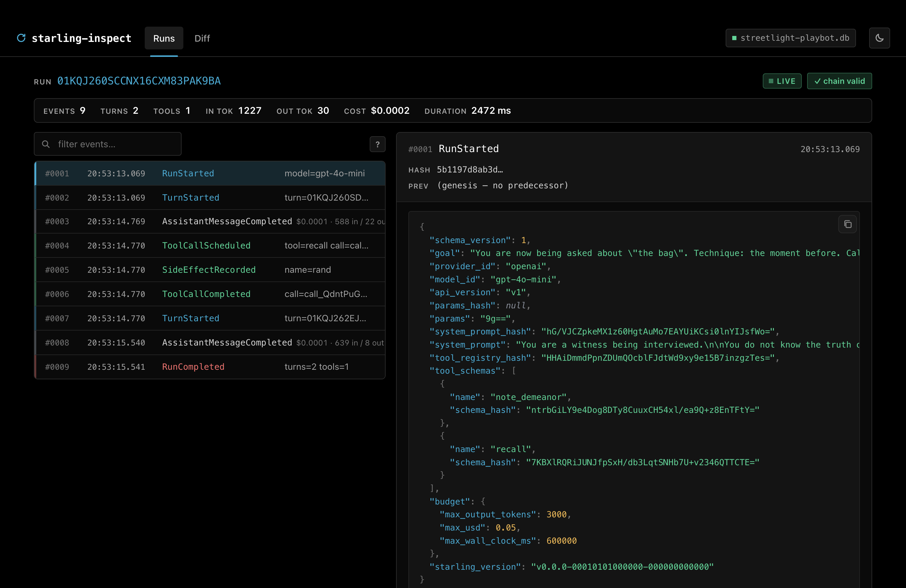Click the "schema_version": 1 line
Image resolution: width=906 pixels, height=588 pixels.
pos(480,240)
